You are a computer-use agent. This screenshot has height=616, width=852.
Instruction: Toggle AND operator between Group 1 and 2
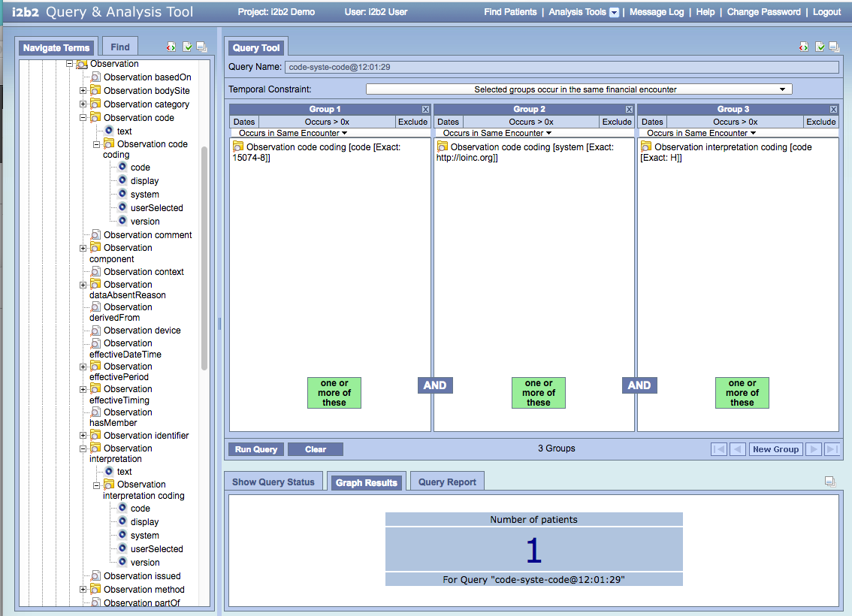[435, 385]
